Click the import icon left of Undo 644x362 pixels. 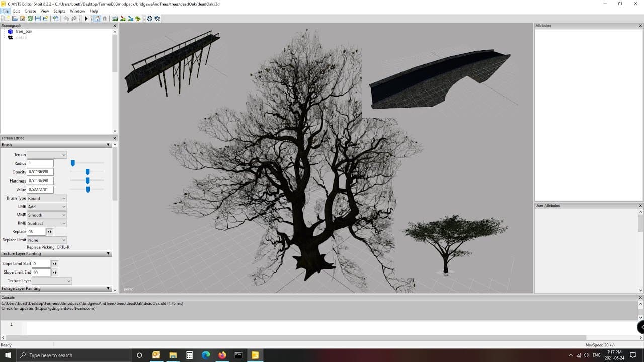pyautogui.click(x=56, y=19)
